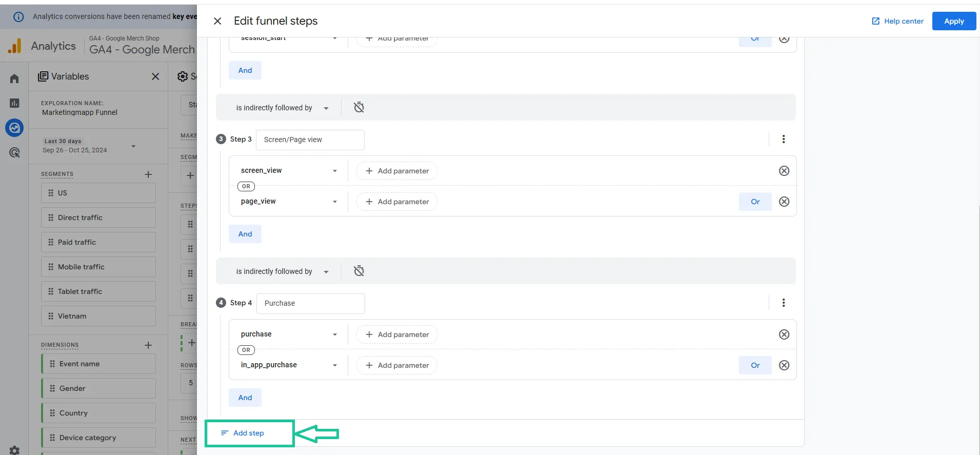
Task: Close the Edit funnel steps dialog
Action: point(217,21)
